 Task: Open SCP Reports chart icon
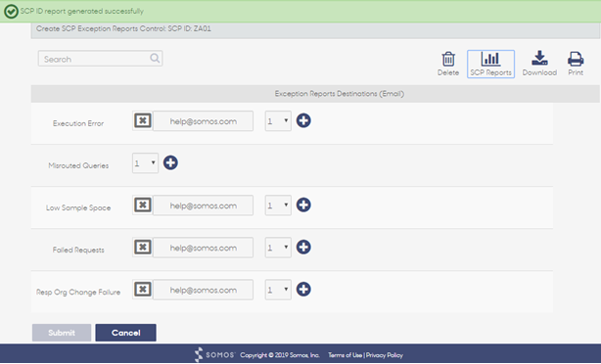point(490,59)
